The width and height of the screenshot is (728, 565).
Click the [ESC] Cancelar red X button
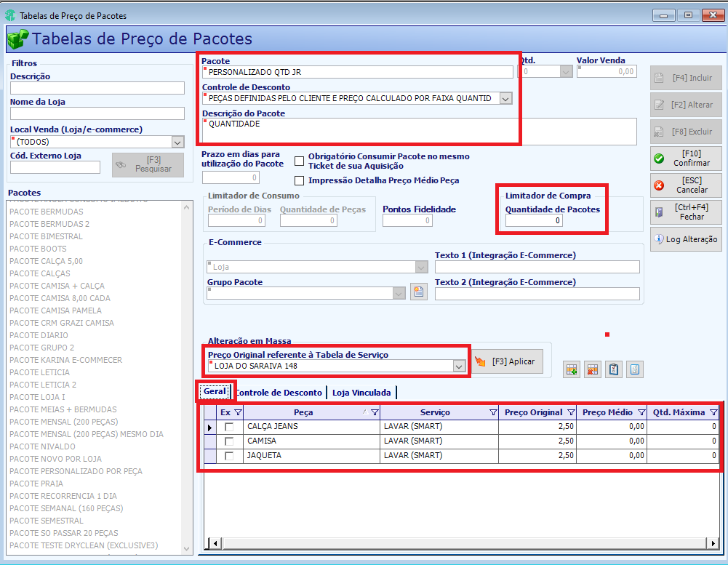(x=686, y=185)
